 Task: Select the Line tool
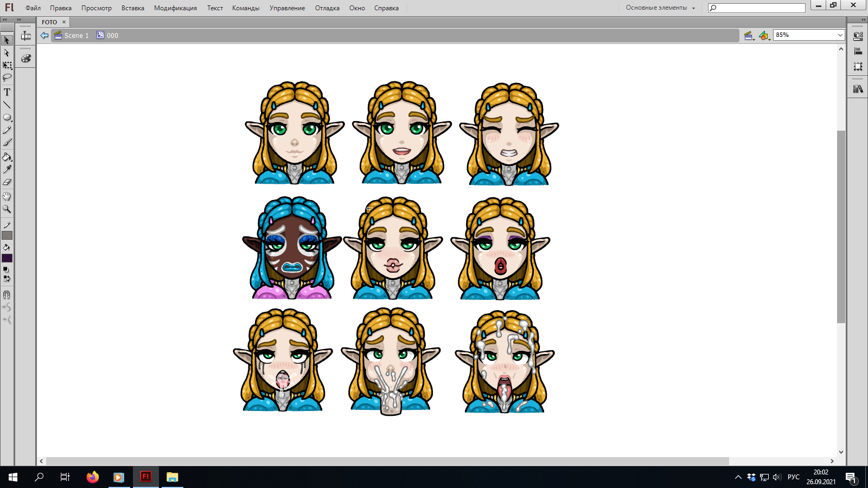pos(7,105)
